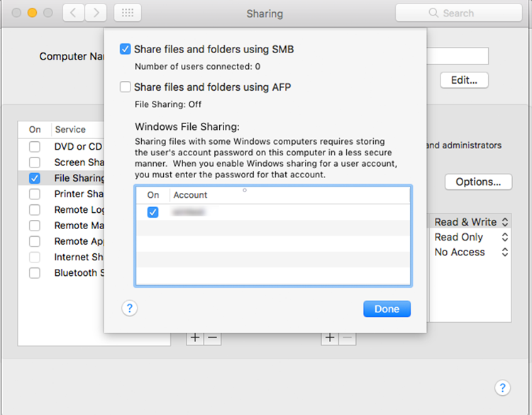Toggle the File Sharing service checkbox
The width and height of the screenshot is (532, 415).
[x=35, y=178]
